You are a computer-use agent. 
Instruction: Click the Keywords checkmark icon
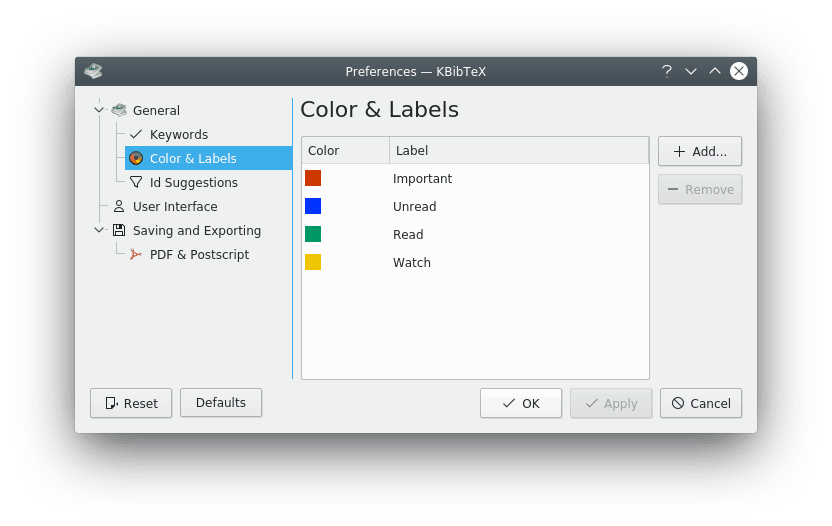point(136,134)
